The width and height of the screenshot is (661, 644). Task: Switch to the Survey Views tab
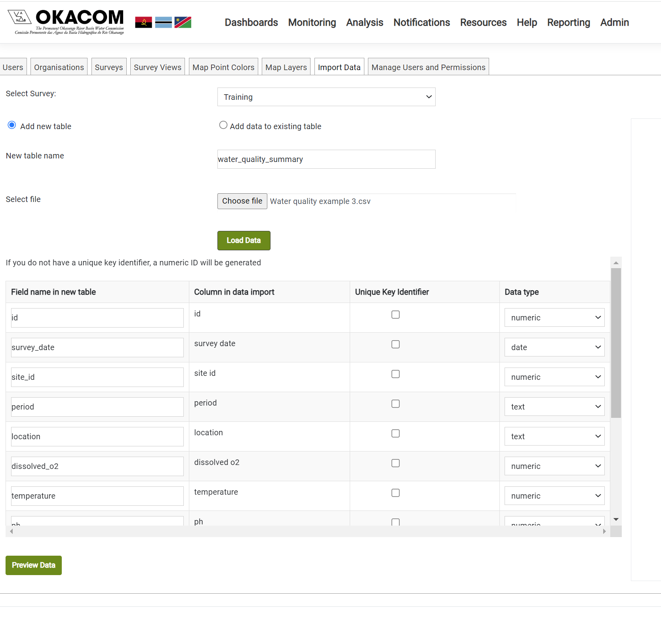point(158,67)
